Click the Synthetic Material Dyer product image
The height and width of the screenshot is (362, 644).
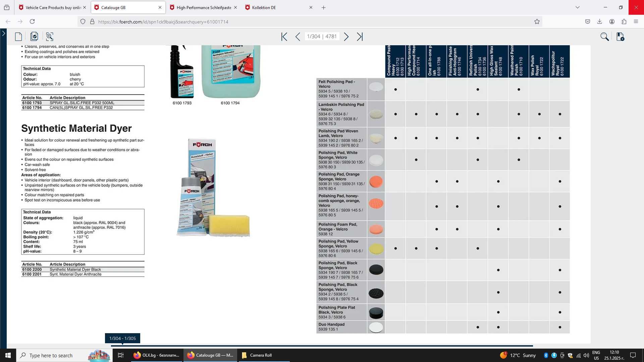point(213,188)
